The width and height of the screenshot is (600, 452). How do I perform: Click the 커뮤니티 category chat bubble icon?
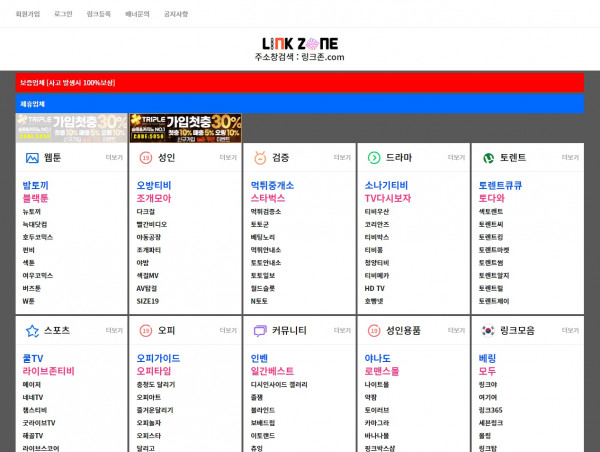[x=259, y=330]
